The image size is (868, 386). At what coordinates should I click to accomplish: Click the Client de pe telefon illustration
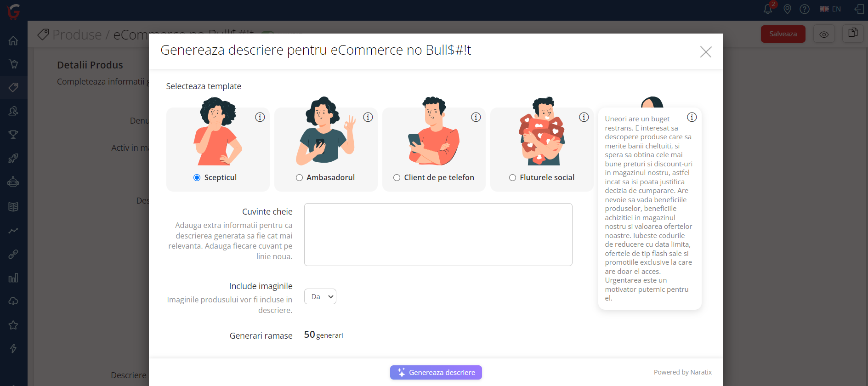click(434, 131)
